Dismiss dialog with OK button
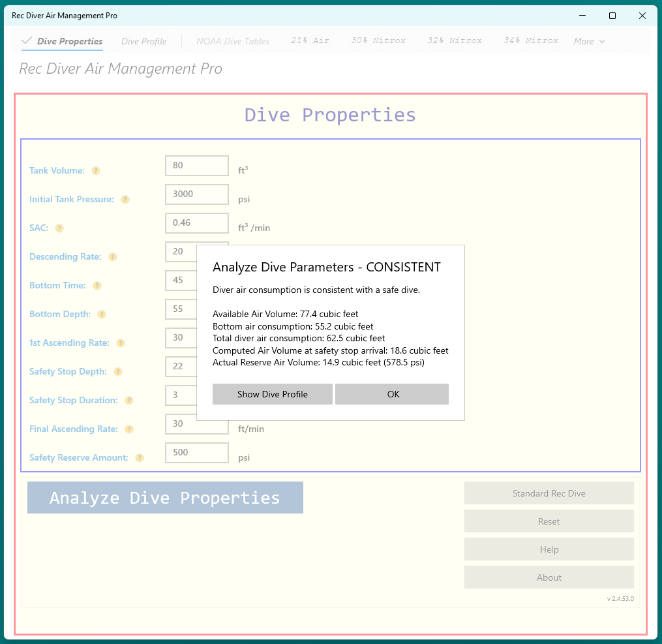Image resolution: width=662 pixels, height=644 pixels. pyautogui.click(x=392, y=394)
